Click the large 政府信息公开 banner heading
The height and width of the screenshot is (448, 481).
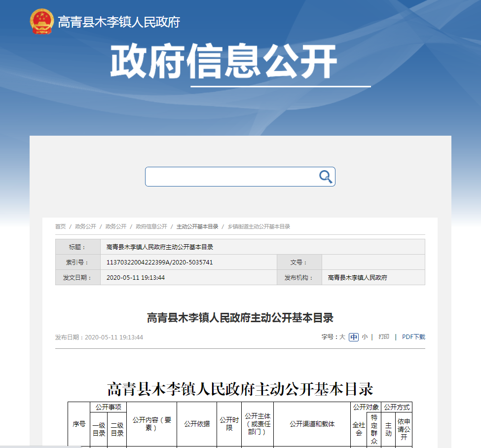(x=223, y=62)
